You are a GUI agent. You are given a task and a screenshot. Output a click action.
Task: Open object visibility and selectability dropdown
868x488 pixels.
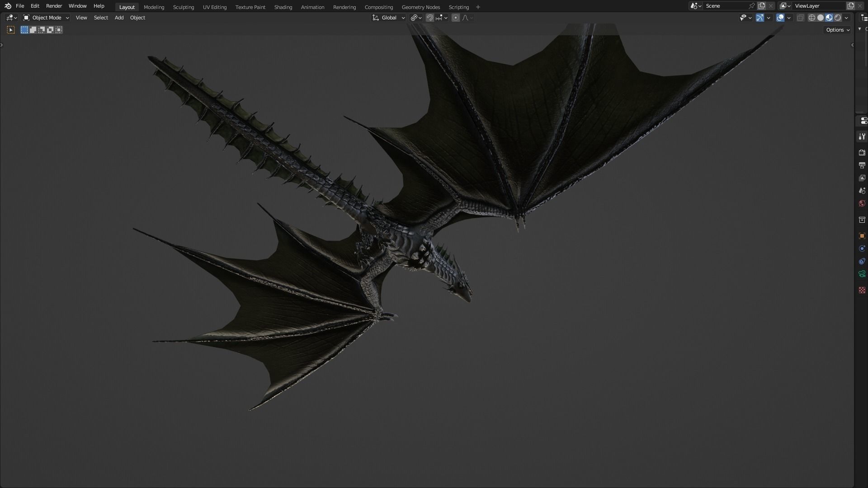745,18
